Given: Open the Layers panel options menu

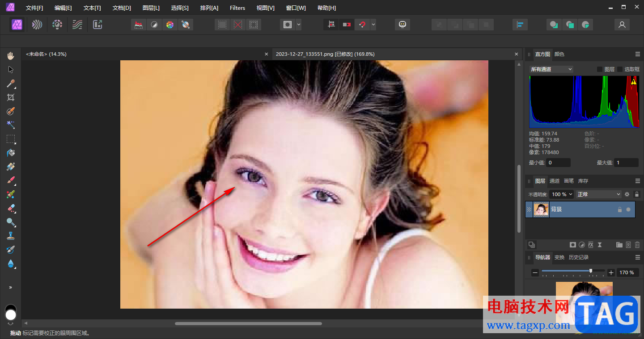Looking at the screenshot, I should [x=638, y=181].
